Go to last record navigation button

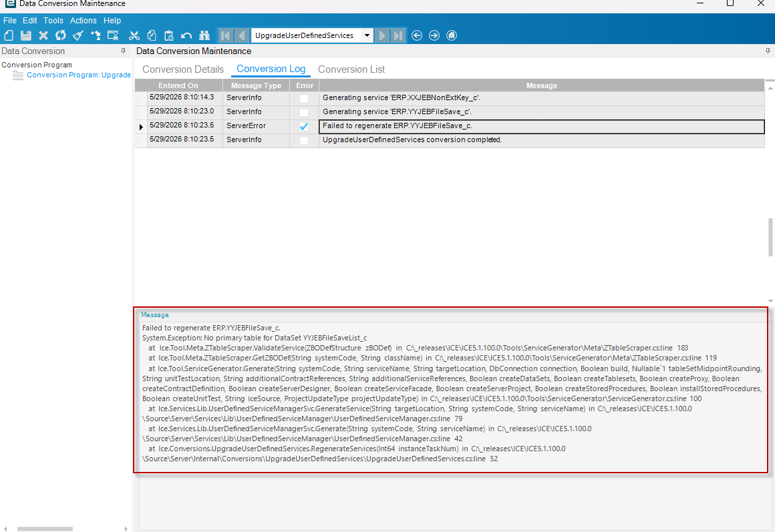(398, 35)
